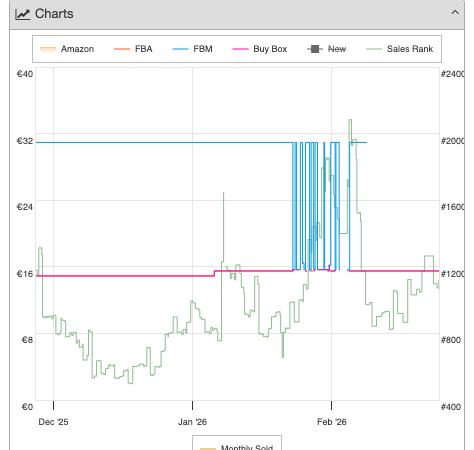The height and width of the screenshot is (450, 474).
Task: Click the Sales Rank green legend swatch
Action: click(374, 49)
